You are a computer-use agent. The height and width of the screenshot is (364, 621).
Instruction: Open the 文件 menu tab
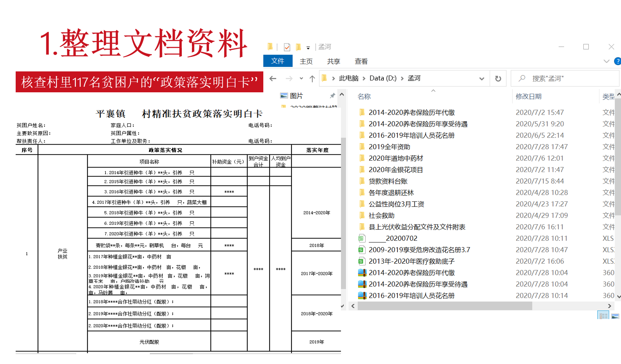click(278, 61)
